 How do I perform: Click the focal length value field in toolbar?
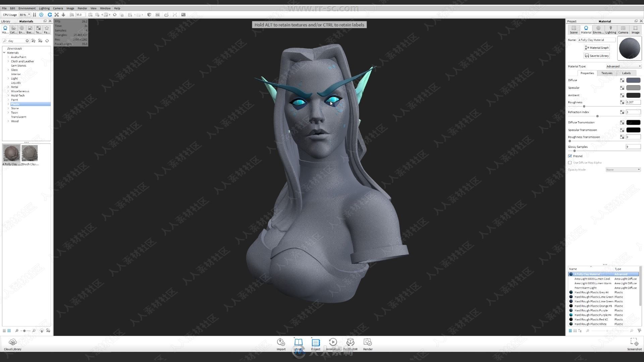tap(80, 15)
